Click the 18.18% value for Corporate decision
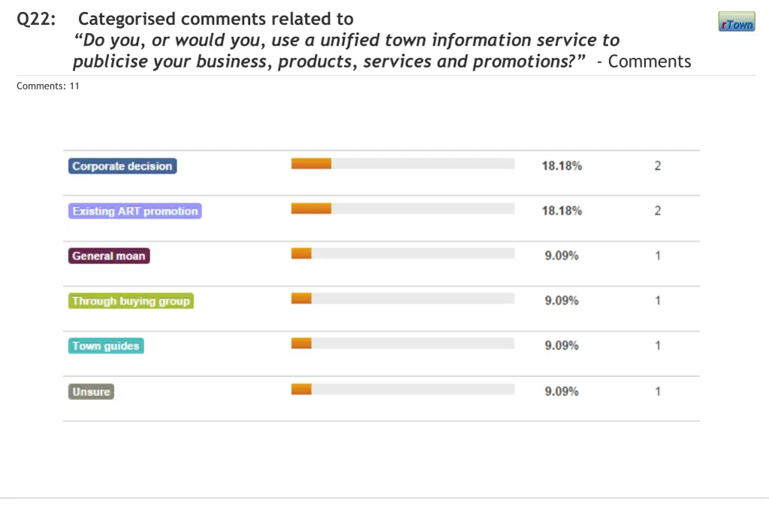769x532 pixels. 562,166
